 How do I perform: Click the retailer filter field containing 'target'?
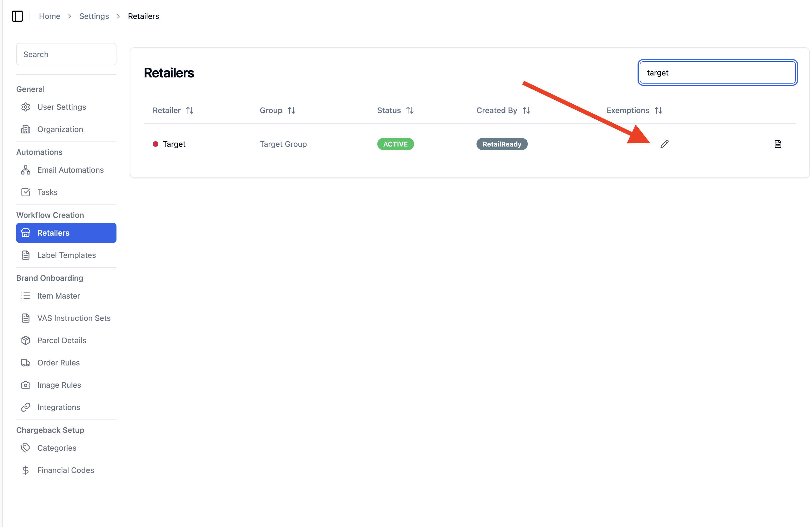(x=718, y=73)
